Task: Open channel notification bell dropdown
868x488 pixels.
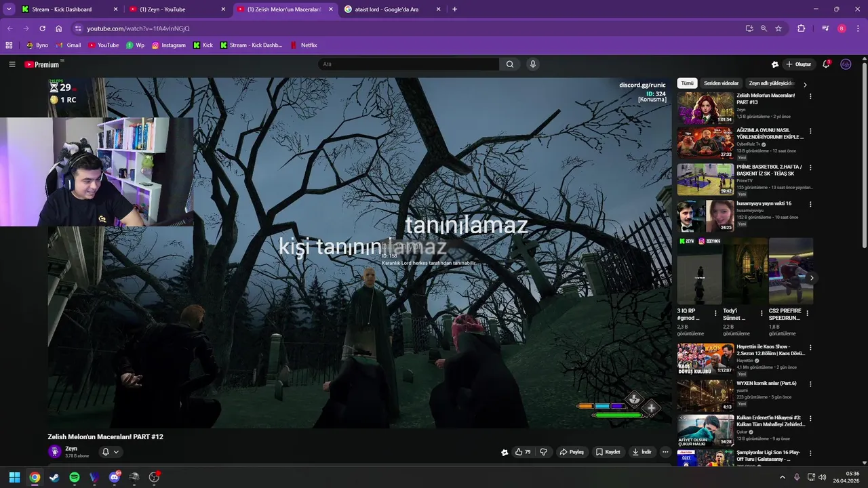Action: click(111, 452)
